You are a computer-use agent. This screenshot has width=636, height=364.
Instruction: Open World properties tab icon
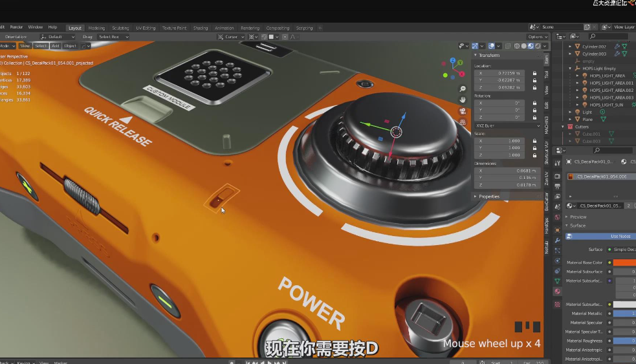[557, 217]
